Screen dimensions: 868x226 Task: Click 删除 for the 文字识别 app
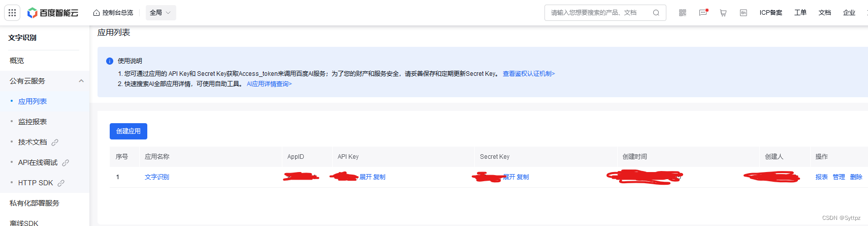(x=856, y=177)
